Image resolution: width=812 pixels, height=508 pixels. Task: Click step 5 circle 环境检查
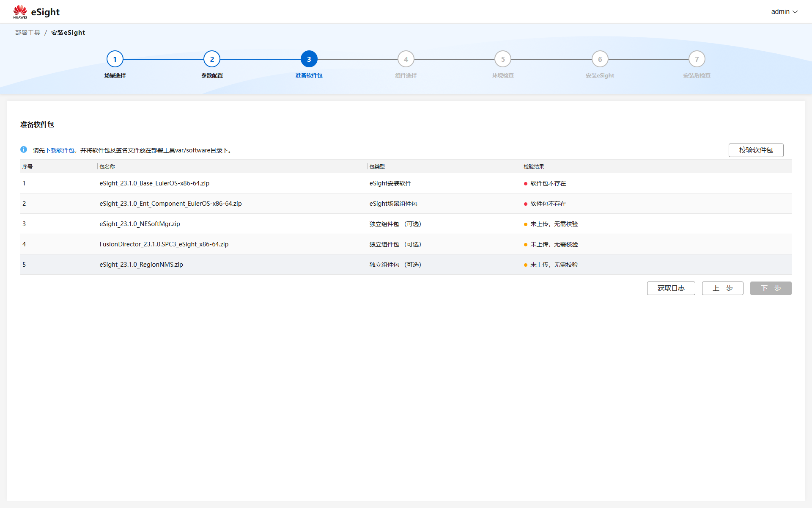(x=503, y=59)
